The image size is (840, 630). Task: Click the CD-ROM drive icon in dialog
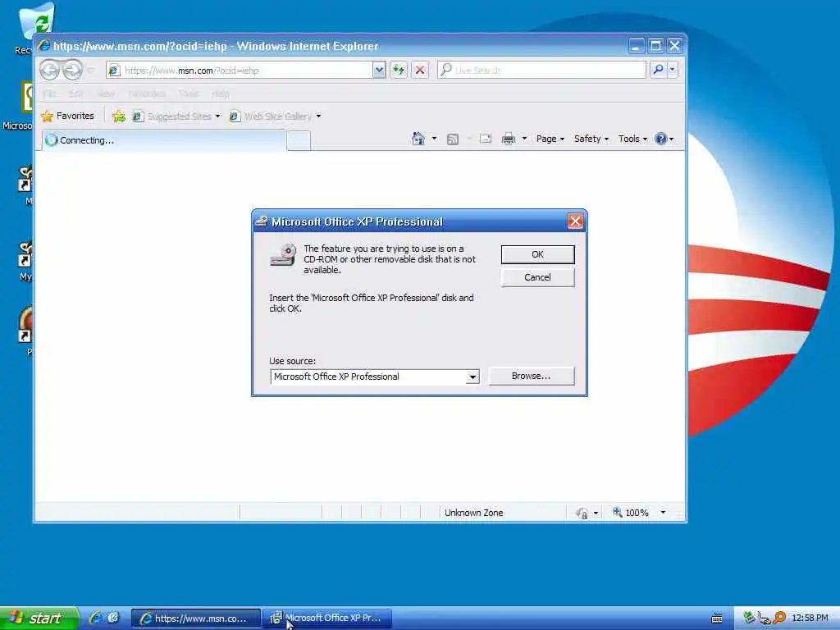coord(283,255)
